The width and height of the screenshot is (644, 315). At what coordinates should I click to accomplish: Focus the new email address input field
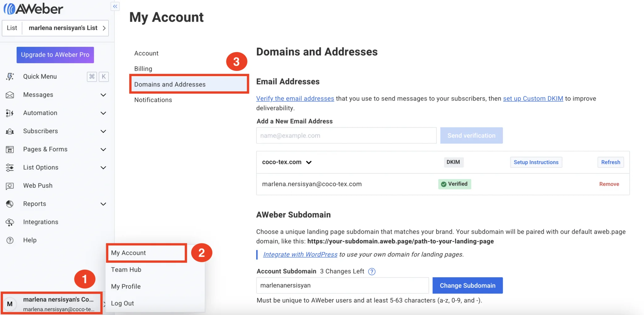(x=346, y=136)
